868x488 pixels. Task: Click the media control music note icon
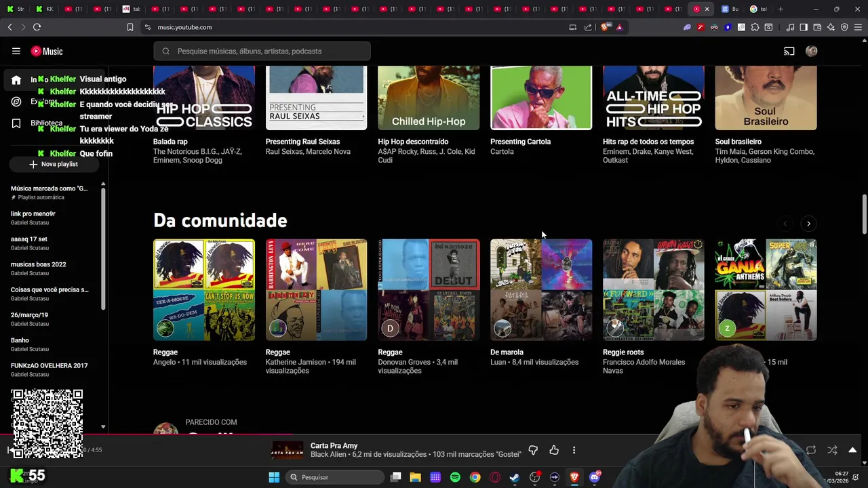point(790,27)
